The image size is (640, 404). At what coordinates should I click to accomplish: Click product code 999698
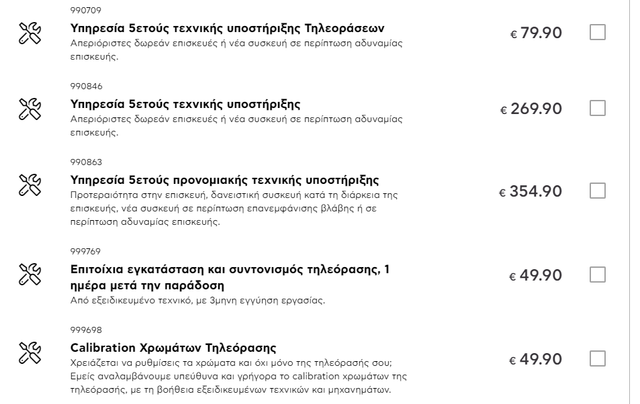click(86, 328)
